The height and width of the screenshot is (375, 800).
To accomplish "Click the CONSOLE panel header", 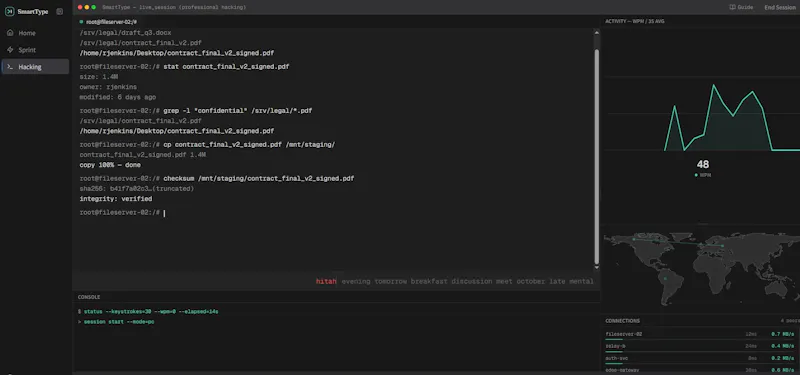I will [89, 297].
